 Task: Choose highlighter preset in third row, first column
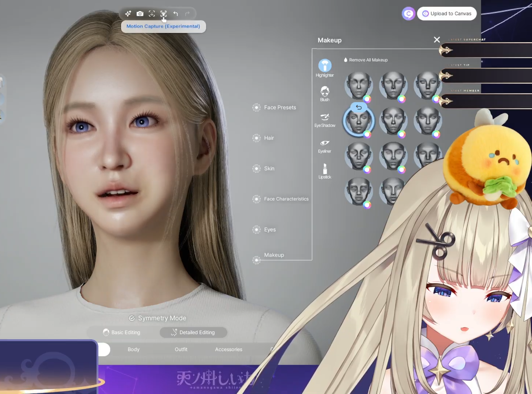[359, 156]
